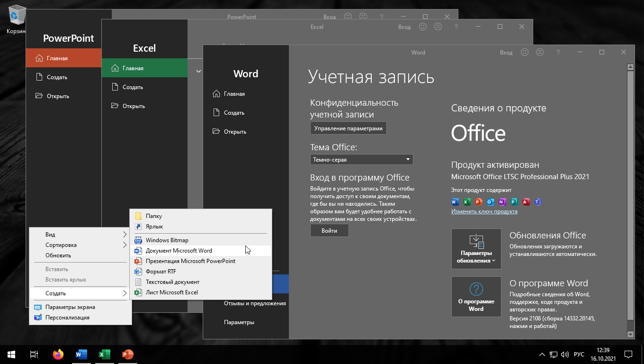Click "Создать" in Word sidebar

(246, 113)
